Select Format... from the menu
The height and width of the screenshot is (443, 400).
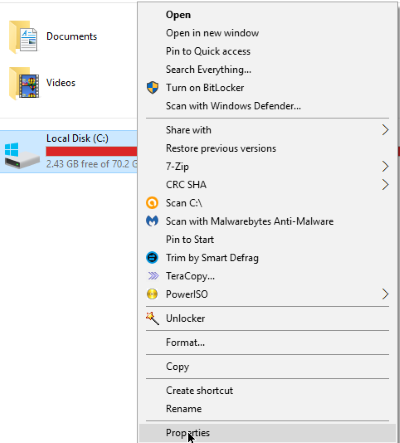point(268,342)
